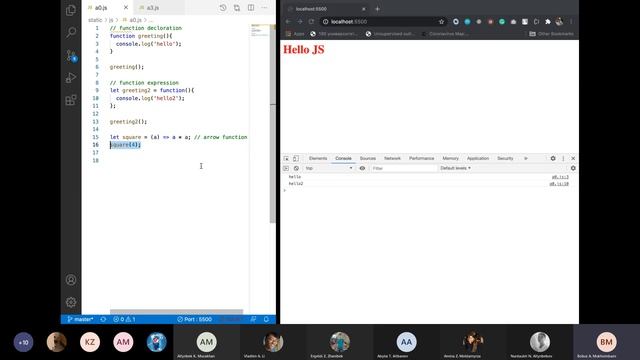Open the file timeline history icon
The width and height of the screenshot is (640, 360).
[x=223, y=8]
